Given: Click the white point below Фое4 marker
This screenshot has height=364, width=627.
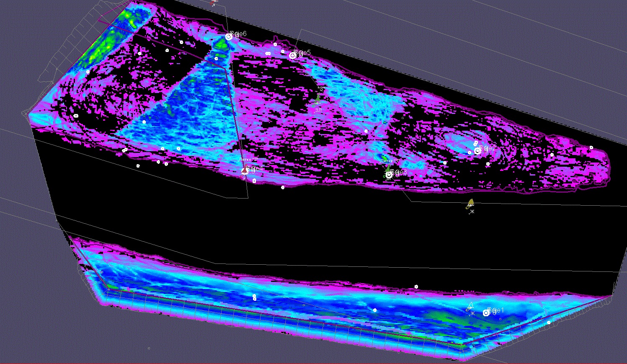Looking at the screenshot, I should click(254, 181).
